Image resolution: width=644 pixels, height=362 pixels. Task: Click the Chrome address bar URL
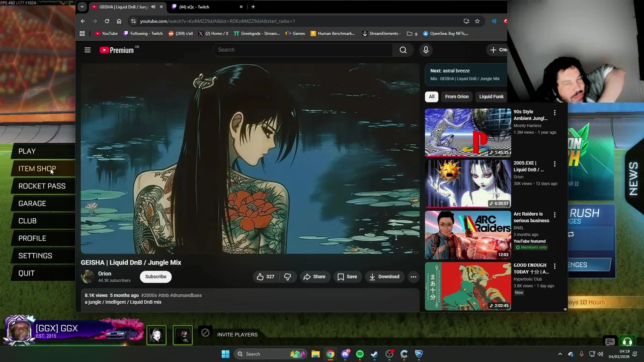click(x=217, y=21)
